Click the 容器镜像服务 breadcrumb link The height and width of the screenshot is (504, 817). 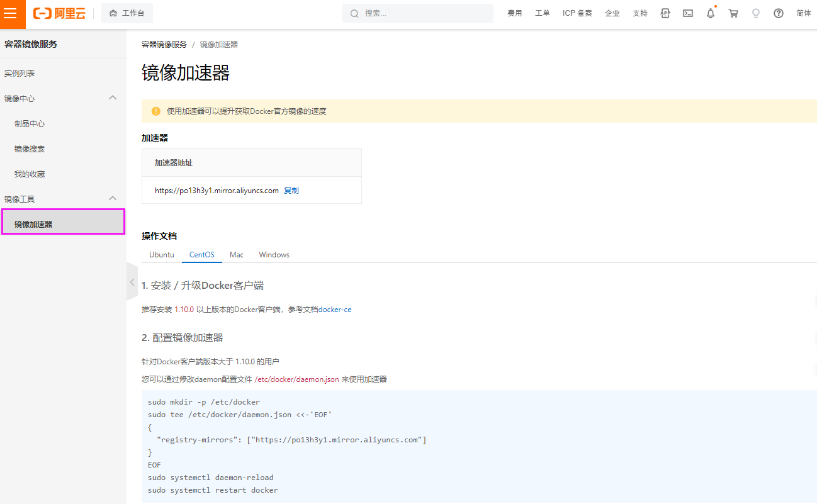(x=164, y=45)
